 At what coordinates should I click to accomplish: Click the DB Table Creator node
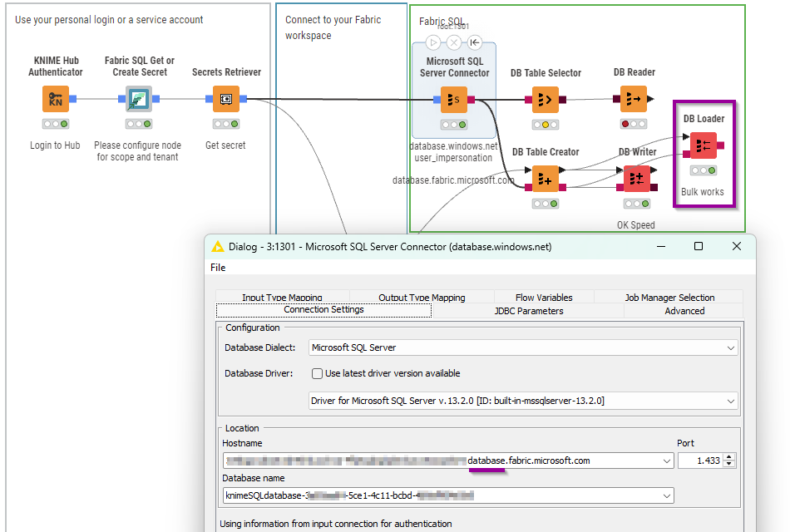(x=546, y=179)
